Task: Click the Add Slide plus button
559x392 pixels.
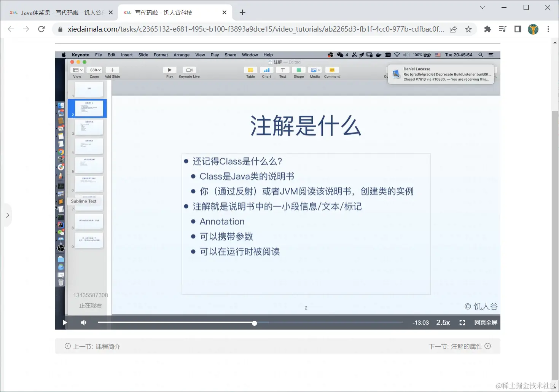Action: [112, 70]
